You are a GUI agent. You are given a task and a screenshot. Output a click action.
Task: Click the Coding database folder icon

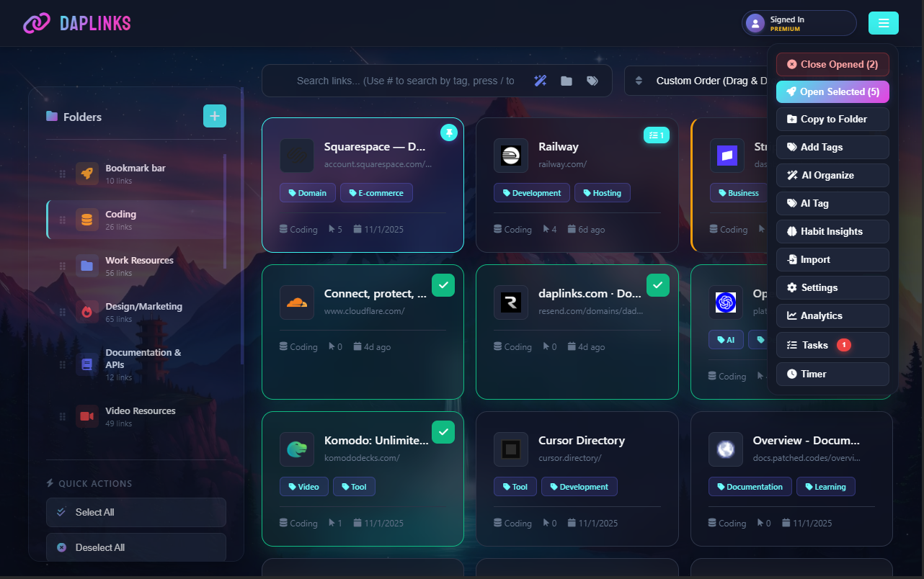click(87, 220)
